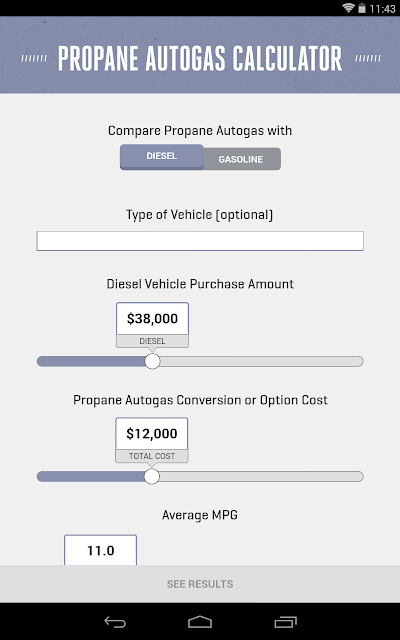Open the recent apps overview icon
The width and height of the screenshot is (400, 640).
click(x=285, y=622)
